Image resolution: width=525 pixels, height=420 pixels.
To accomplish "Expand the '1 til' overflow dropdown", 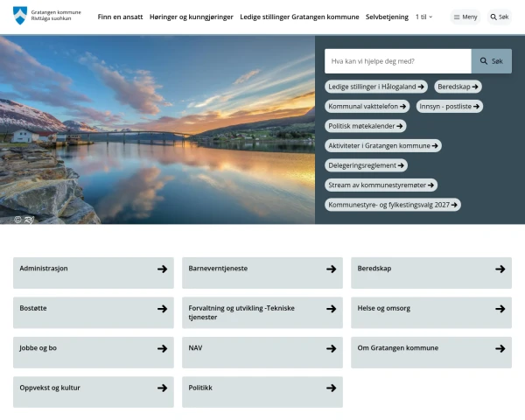I will 423,17.
